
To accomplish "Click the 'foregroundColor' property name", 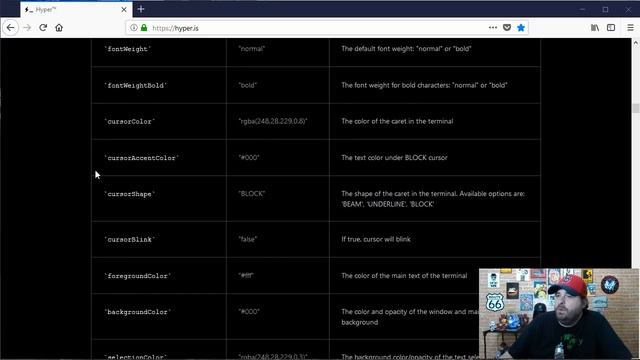I will tap(138, 276).
